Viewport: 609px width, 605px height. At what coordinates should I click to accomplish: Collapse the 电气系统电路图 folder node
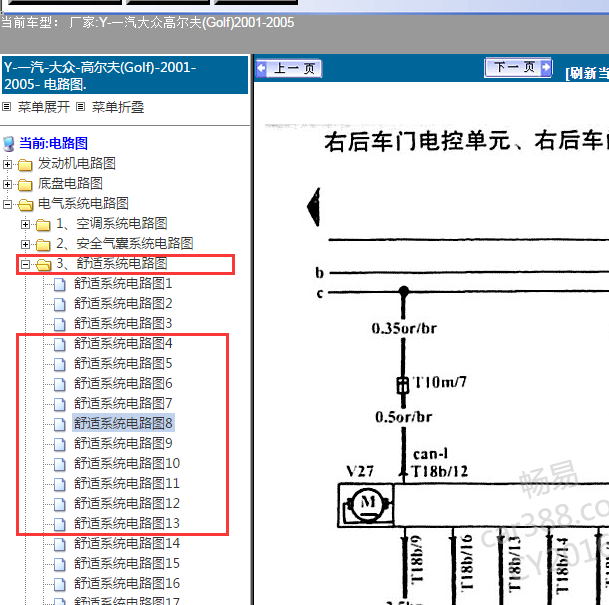point(7,204)
